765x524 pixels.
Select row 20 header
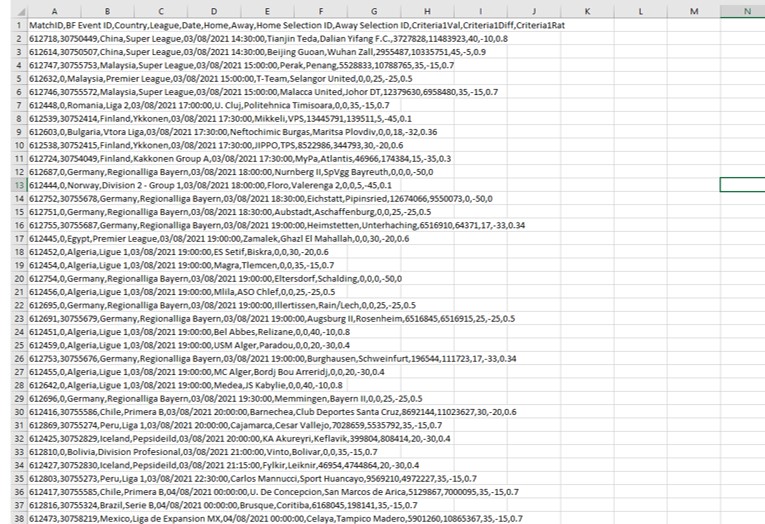pyautogui.click(x=20, y=279)
